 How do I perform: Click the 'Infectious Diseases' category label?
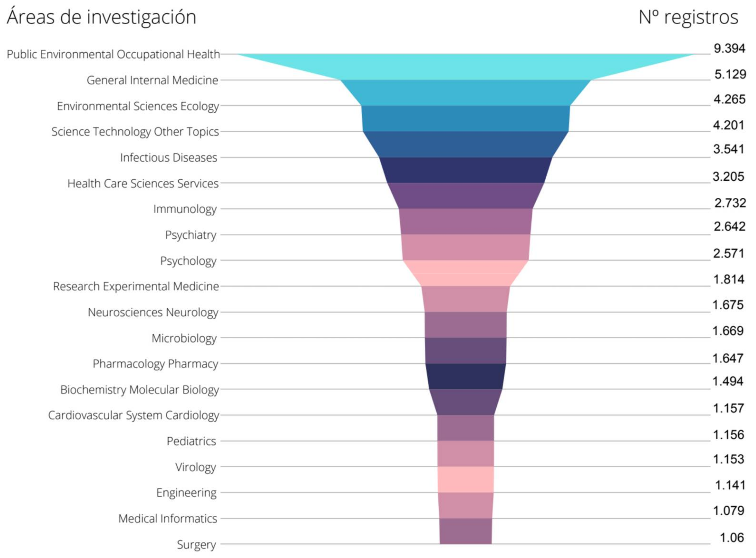(x=168, y=157)
